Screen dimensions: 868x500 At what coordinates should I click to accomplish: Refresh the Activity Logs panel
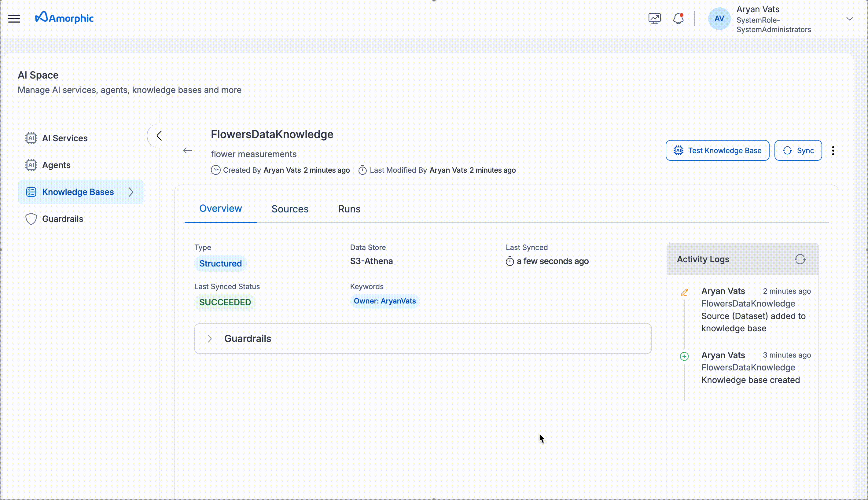click(x=800, y=259)
